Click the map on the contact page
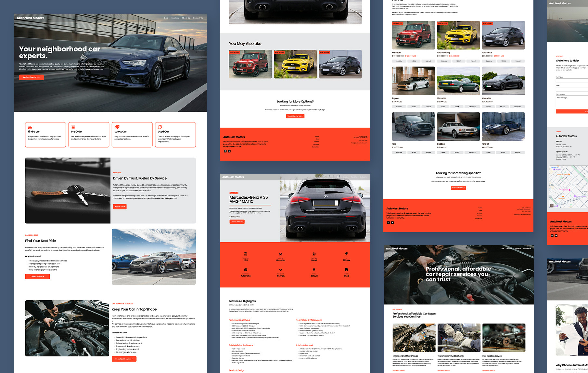The image size is (588, 373). point(569,187)
